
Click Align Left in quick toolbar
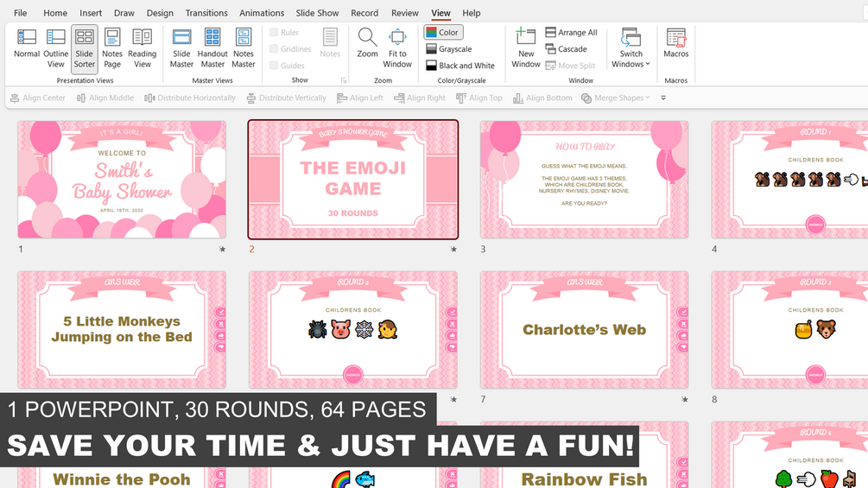[x=360, y=98]
